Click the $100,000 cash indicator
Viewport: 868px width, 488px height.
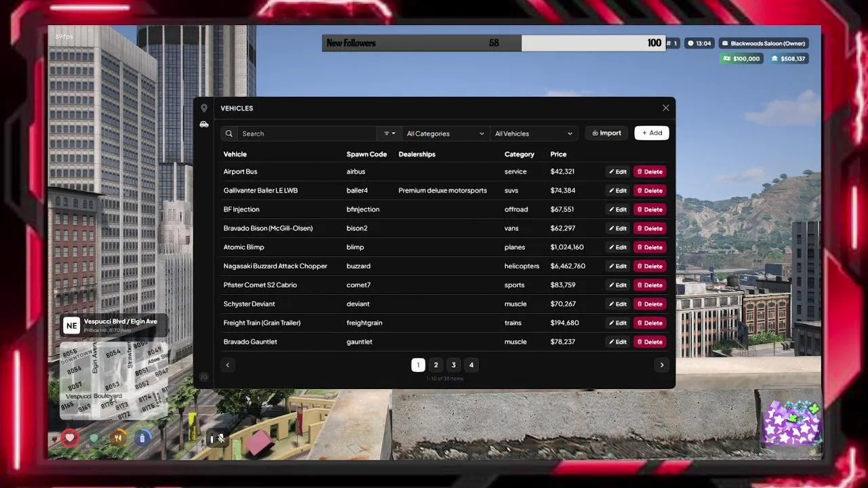tap(741, 59)
